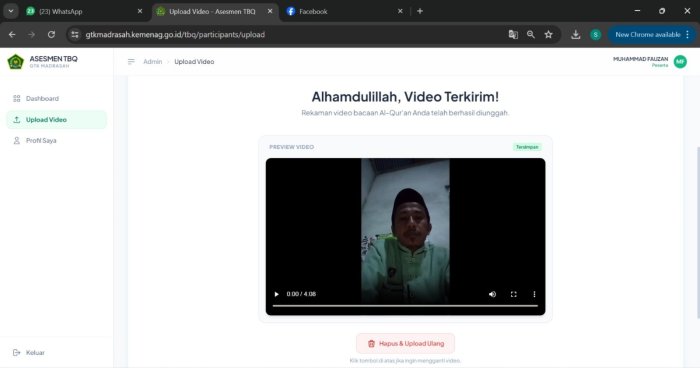
Task: Translate this page icon
Action: tap(513, 34)
